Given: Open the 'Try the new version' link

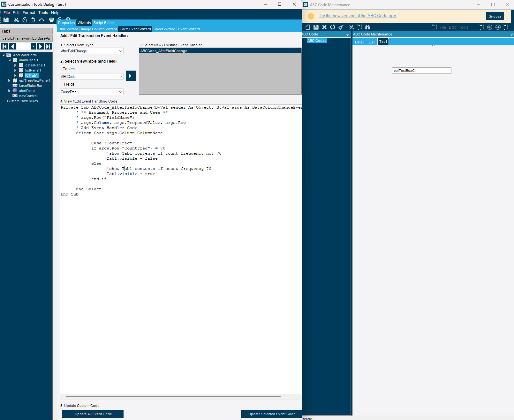Looking at the screenshot, I should pos(358,16).
